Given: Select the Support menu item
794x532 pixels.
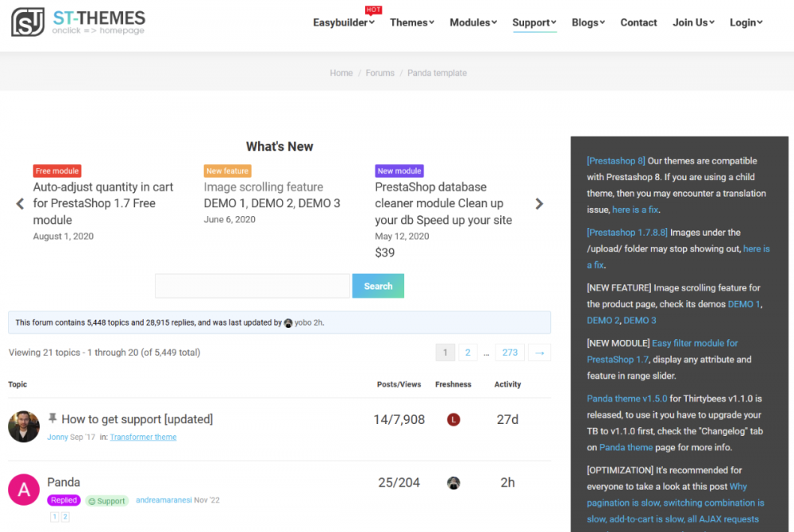Looking at the screenshot, I should tap(534, 23).
